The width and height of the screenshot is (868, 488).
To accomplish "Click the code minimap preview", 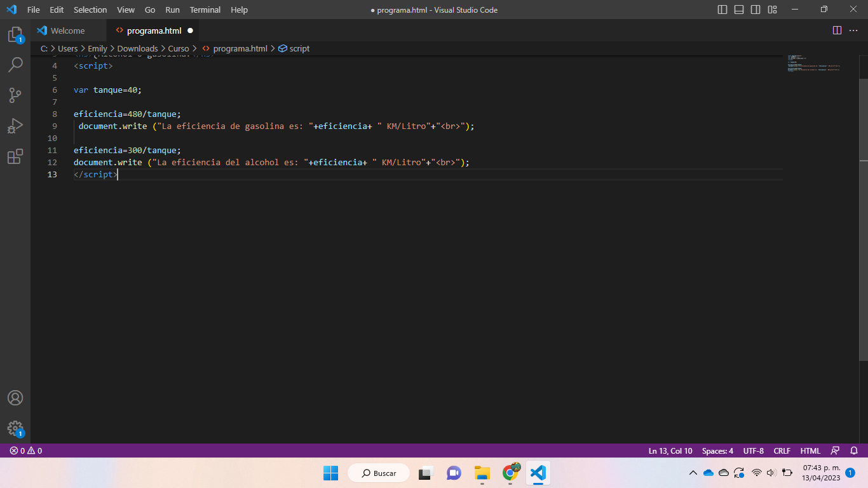I will click(814, 64).
